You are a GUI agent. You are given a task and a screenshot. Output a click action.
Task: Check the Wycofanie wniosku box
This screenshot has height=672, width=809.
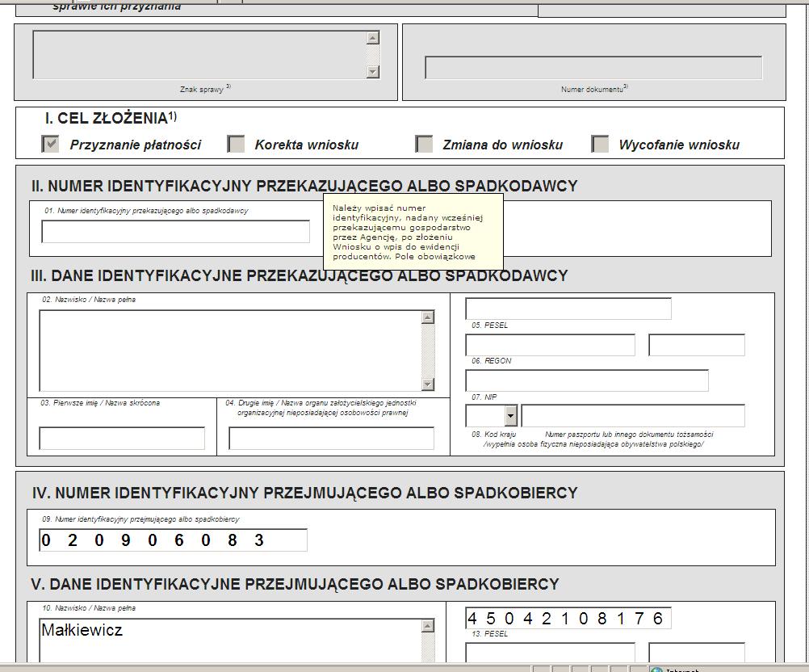(600, 144)
